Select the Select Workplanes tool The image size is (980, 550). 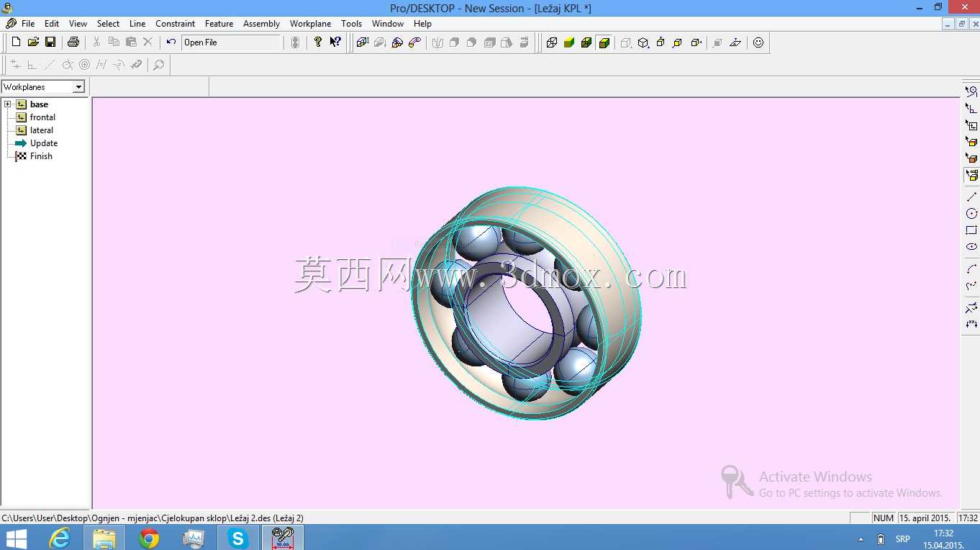coord(971,125)
